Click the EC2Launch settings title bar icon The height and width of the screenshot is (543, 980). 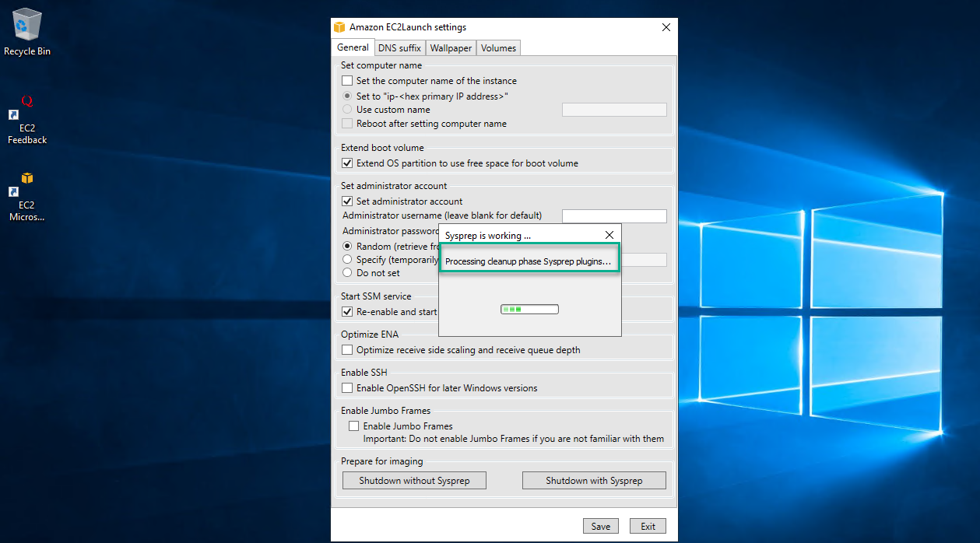(339, 27)
